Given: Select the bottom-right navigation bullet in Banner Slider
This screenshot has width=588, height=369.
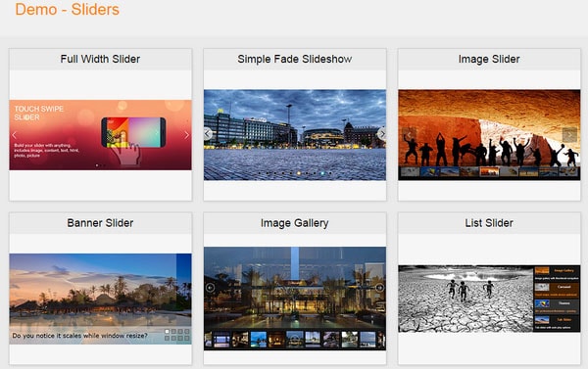Looking at the screenshot, I should pyautogui.click(x=187, y=338).
